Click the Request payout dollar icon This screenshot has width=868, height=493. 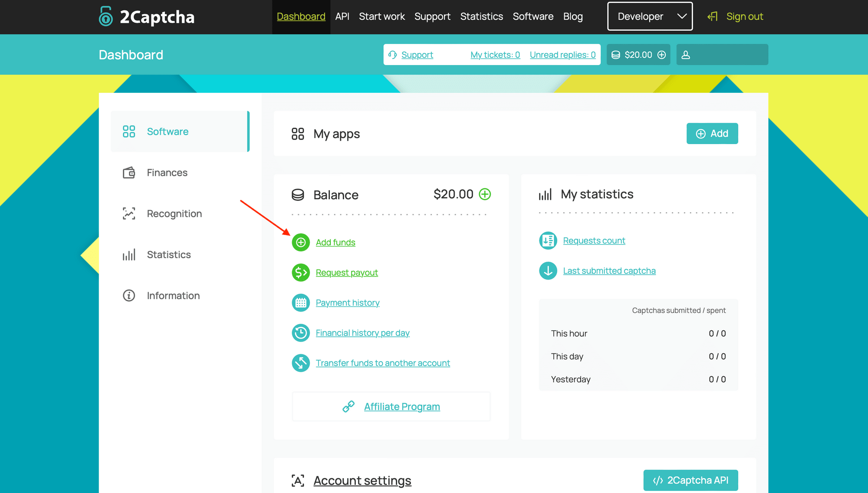[301, 273]
